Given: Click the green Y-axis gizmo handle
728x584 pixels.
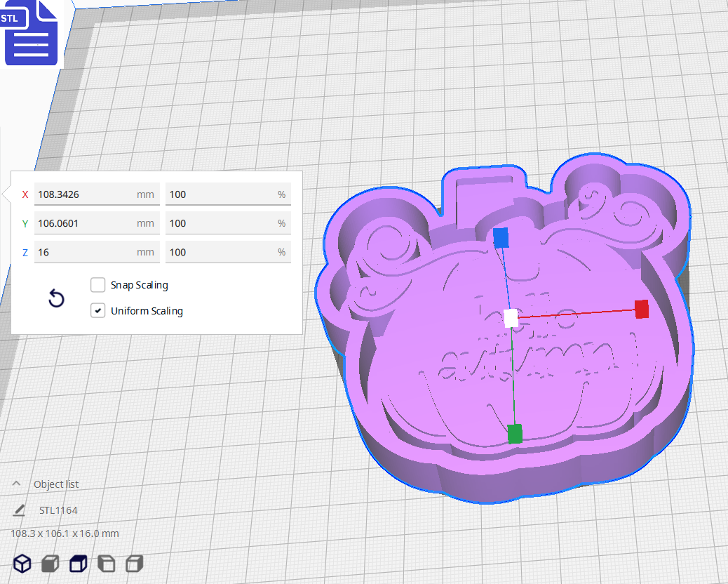Looking at the screenshot, I should (x=514, y=434).
